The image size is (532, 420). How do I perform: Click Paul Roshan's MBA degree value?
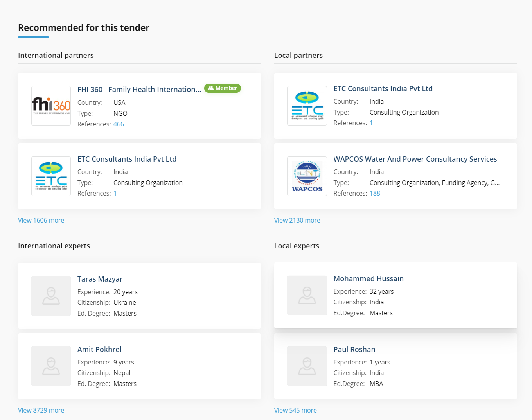tap(376, 384)
